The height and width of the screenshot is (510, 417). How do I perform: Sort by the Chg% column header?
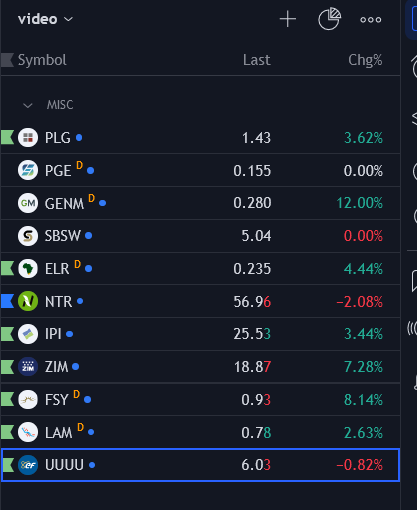pyautogui.click(x=365, y=60)
